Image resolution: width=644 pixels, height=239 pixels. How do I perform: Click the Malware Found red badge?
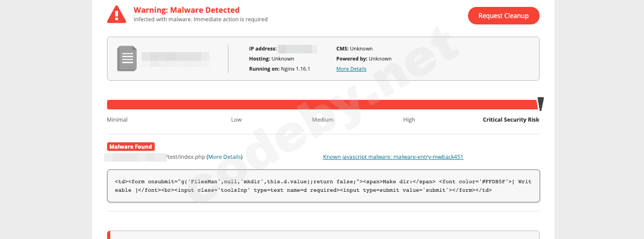point(131,147)
